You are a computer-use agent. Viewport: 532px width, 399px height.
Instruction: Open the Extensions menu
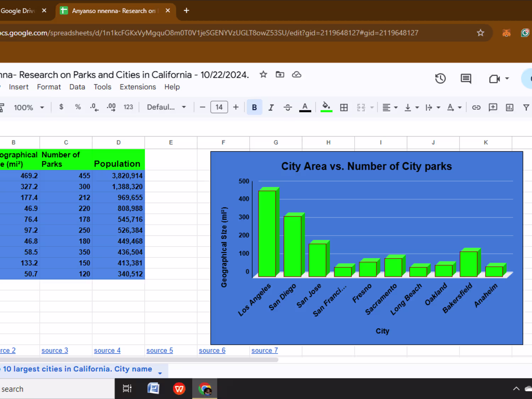(x=138, y=87)
